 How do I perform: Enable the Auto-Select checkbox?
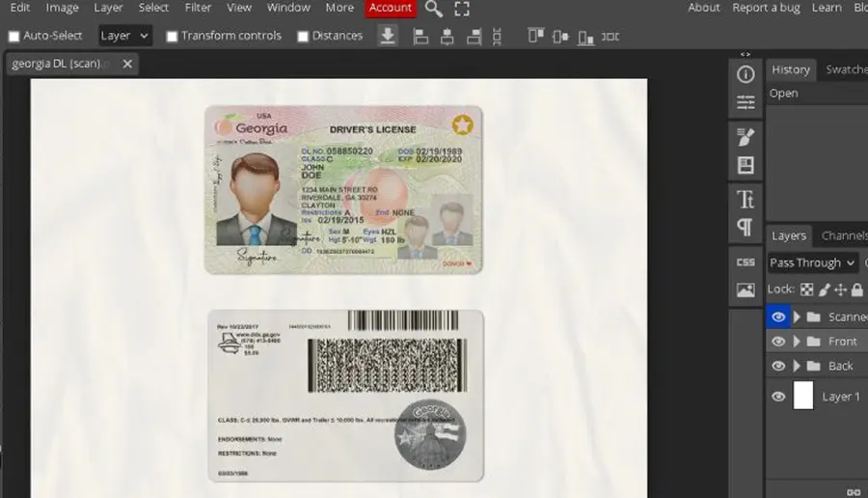(x=14, y=37)
